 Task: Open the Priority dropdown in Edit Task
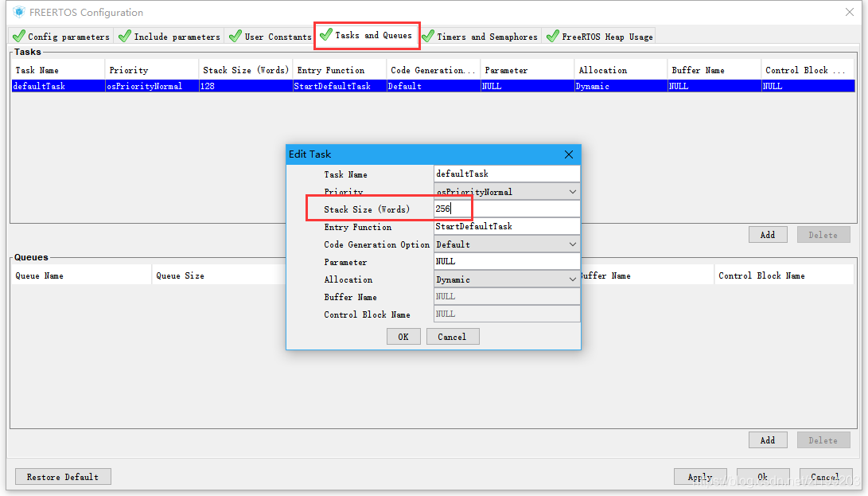click(x=507, y=192)
